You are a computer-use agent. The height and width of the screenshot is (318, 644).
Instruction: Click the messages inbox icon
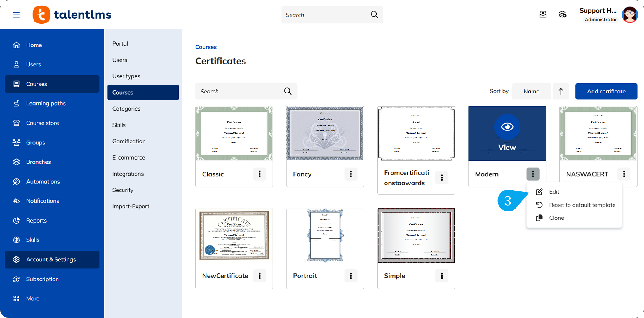click(x=543, y=15)
